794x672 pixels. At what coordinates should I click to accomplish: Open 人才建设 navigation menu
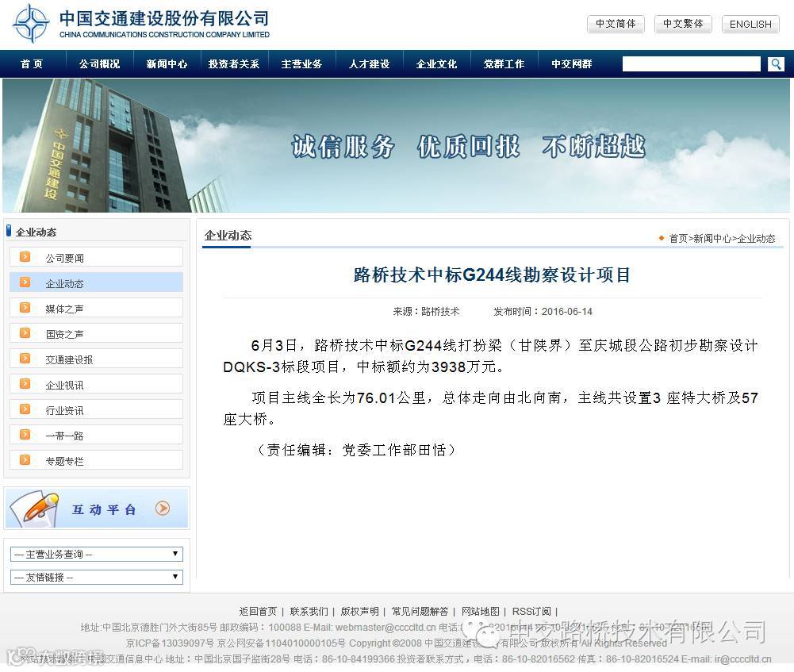(369, 63)
